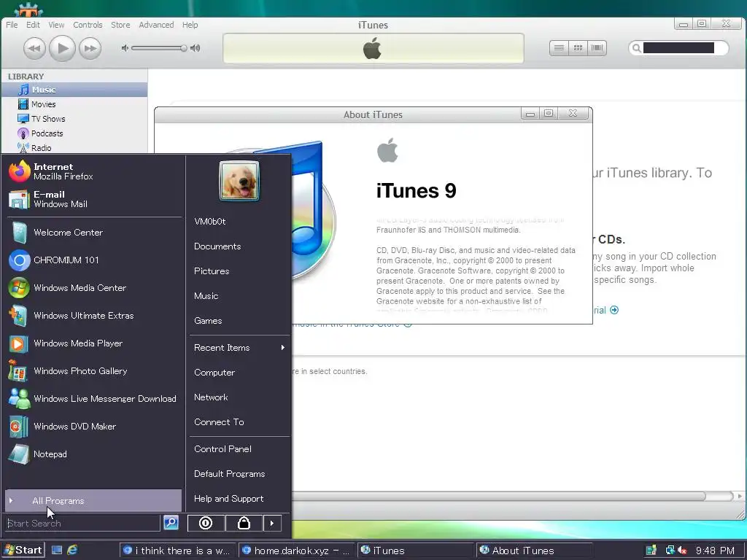The height and width of the screenshot is (560, 747).
Task: Open Computer from Start menu
Action: 239,373
